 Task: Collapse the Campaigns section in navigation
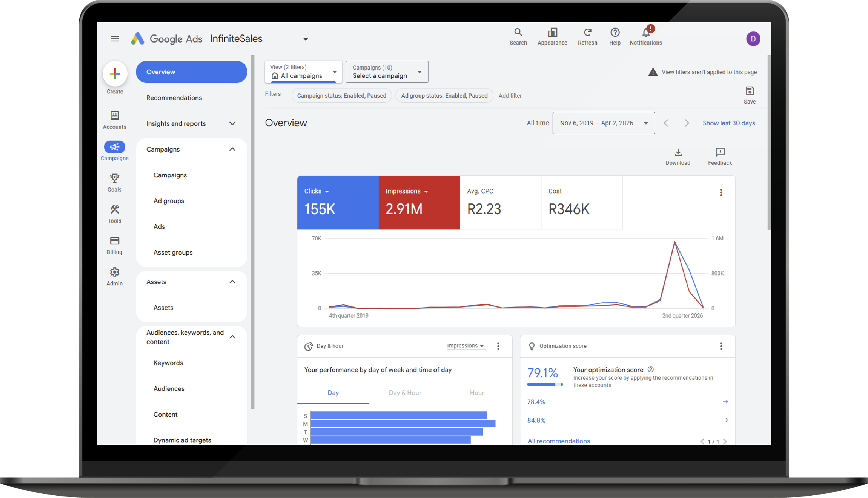[x=232, y=149]
